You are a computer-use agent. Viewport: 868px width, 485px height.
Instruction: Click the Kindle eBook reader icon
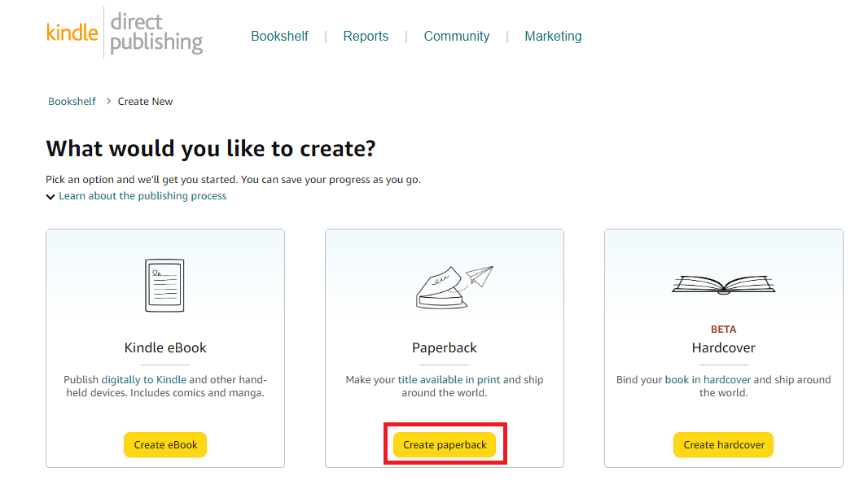click(x=164, y=286)
